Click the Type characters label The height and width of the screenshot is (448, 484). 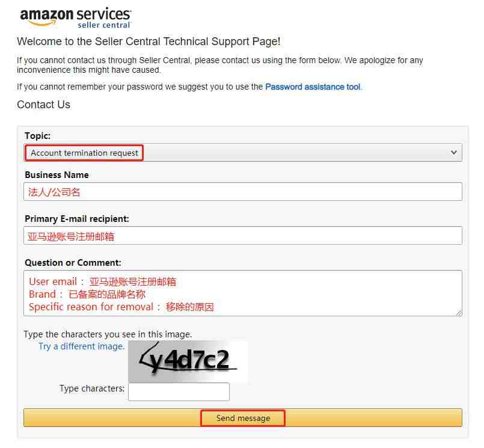pos(92,388)
